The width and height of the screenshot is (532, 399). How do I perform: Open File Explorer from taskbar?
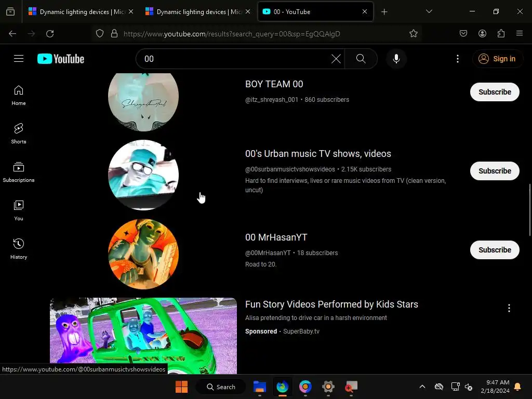(x=260, y=387)
